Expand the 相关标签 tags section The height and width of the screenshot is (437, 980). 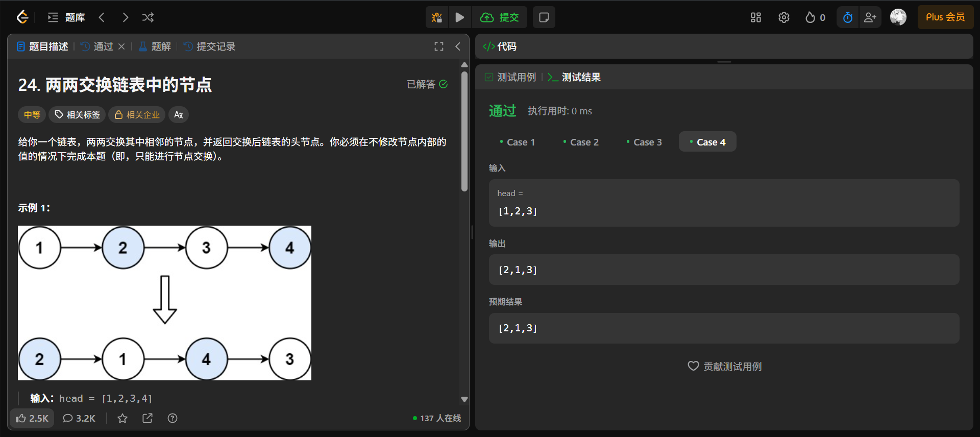point(77,115)
